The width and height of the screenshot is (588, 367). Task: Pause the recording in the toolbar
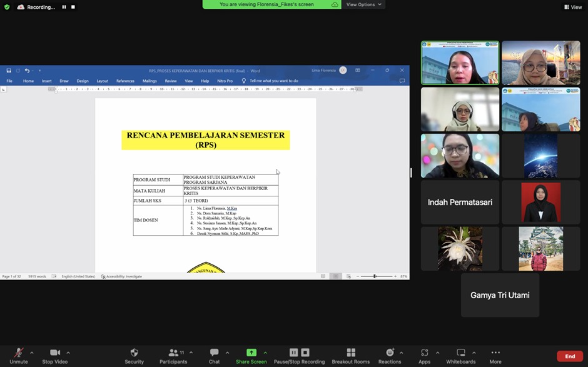tap(293, 353)
